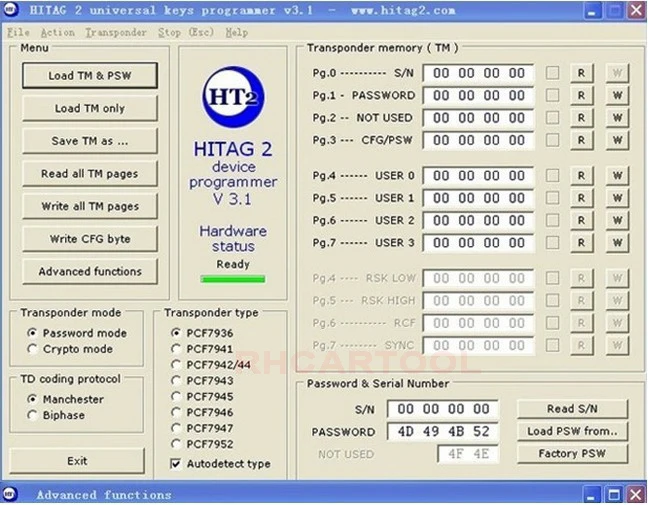Viewport: 648px width, 505px height.
Task: Click the PASSWORD field showing 4D 49 4B 52
Action: (x=443, y=431)
